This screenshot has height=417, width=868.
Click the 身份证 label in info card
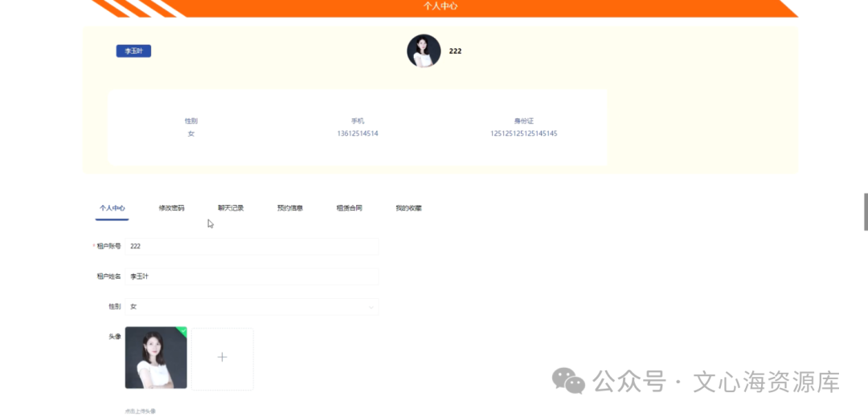click(x=524, y=121)
